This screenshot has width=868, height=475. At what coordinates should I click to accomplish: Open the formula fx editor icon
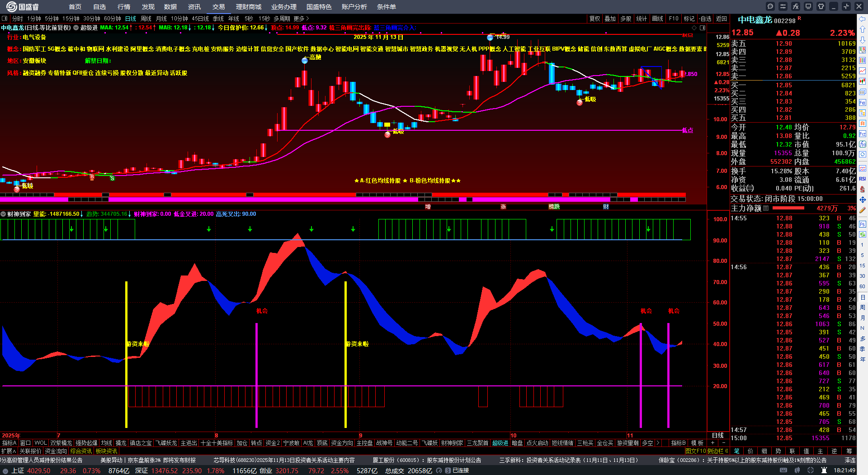796,6
